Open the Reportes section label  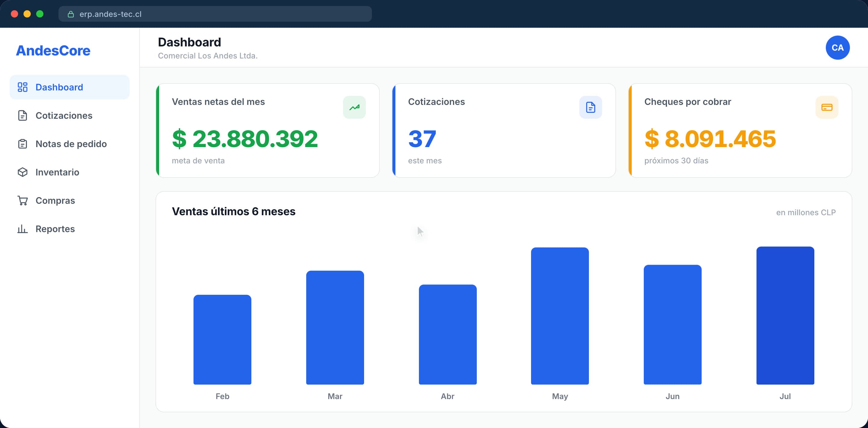tap(55, 229)
